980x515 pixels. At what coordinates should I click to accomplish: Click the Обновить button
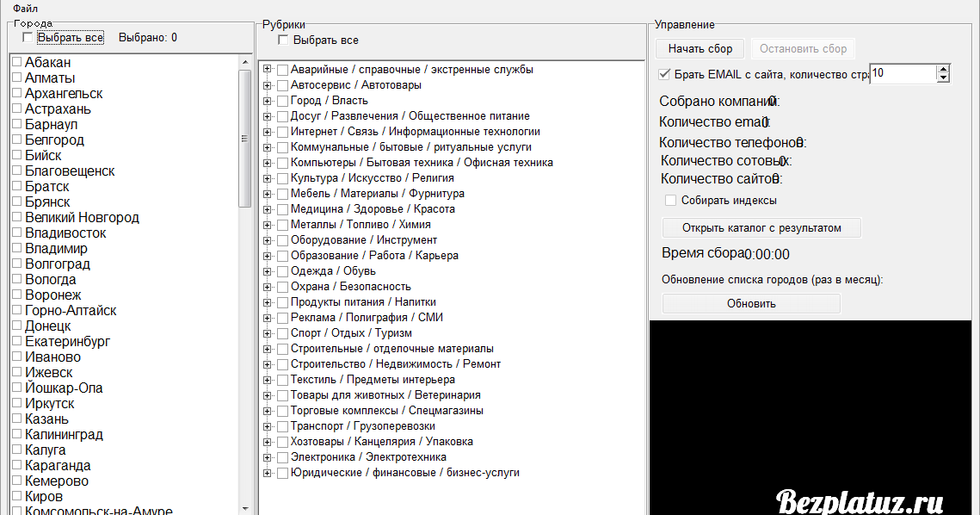(750, 302)
